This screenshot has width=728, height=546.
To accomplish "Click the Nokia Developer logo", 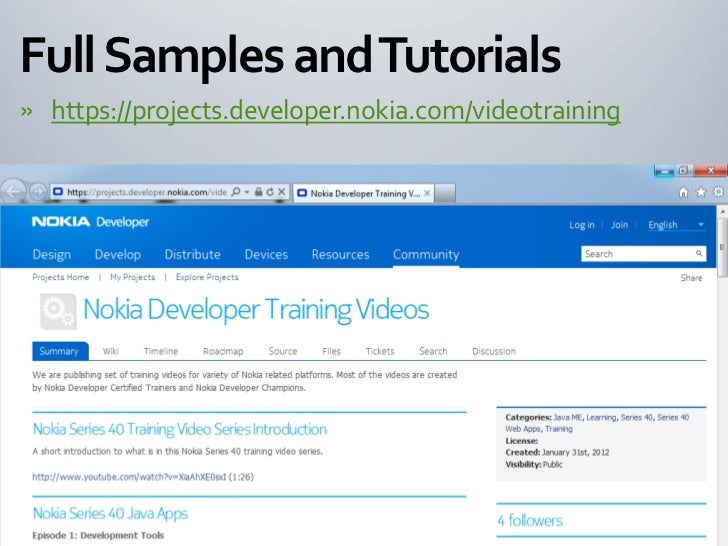I will click(x=91, y=222).
